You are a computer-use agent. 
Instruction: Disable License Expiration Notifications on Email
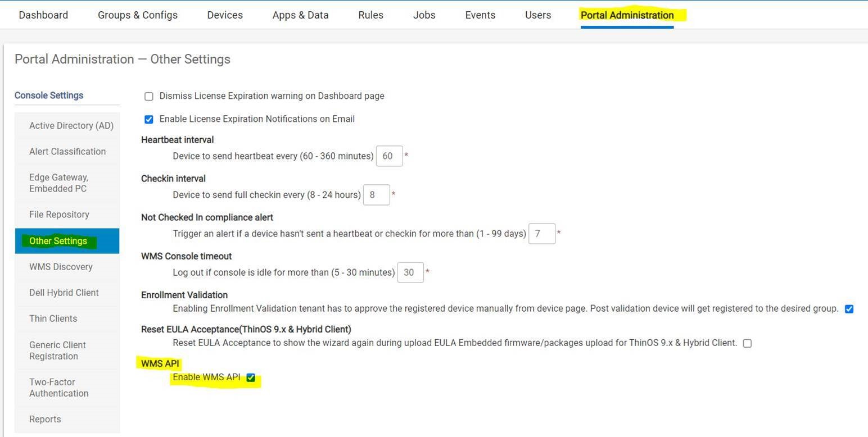point(148,119)
